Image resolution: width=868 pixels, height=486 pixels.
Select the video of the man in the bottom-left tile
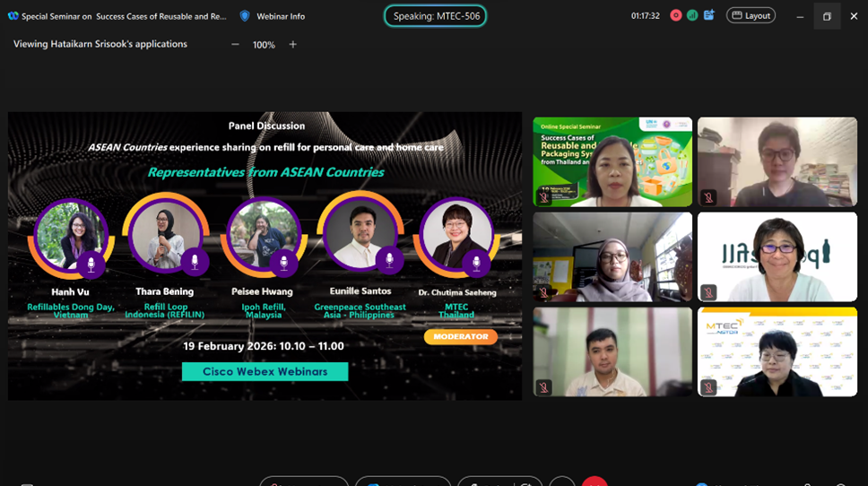612,351
